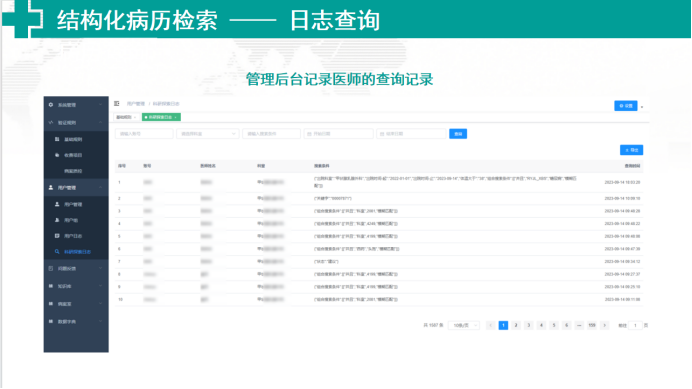Expand the 数据字典 sidebar menu
The image size is (692, 389).
tap(76, 321)
